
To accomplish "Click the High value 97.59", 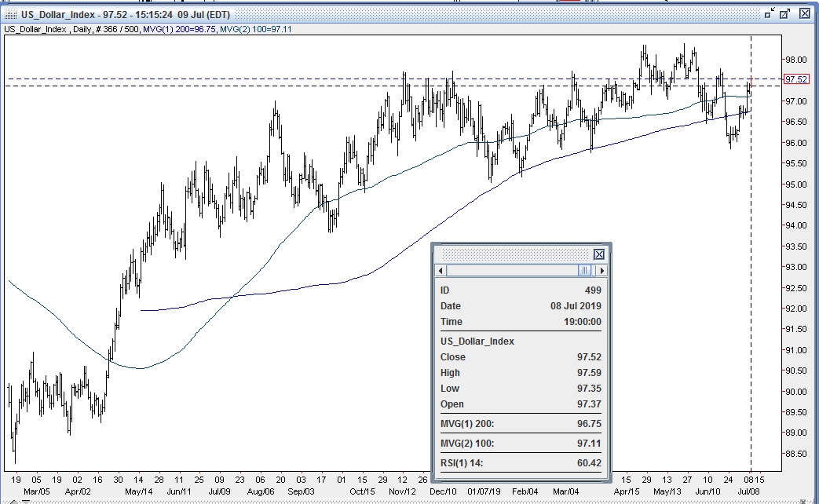I will (589, 373).
